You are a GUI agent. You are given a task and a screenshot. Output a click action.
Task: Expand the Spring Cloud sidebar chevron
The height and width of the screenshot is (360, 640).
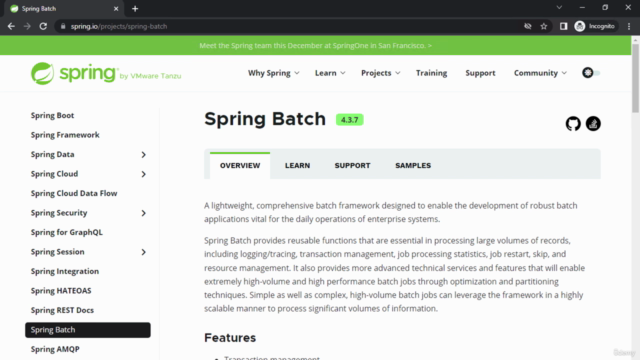143,174
